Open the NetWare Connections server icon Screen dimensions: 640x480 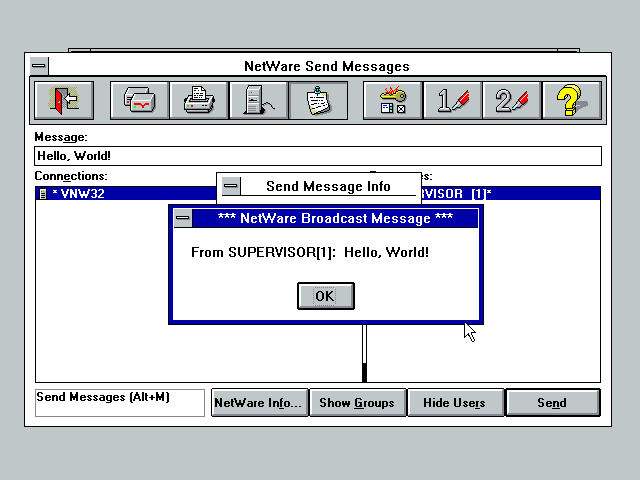(x=258, y=100)
